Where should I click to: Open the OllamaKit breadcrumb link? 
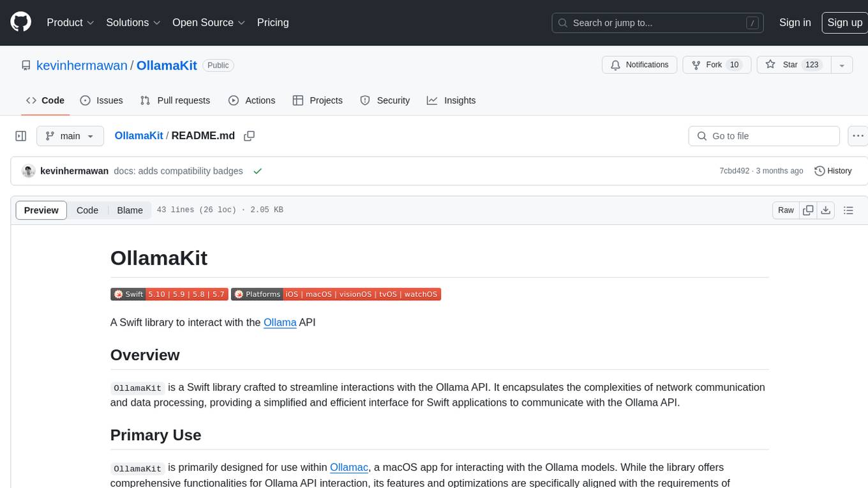[138, 135]
